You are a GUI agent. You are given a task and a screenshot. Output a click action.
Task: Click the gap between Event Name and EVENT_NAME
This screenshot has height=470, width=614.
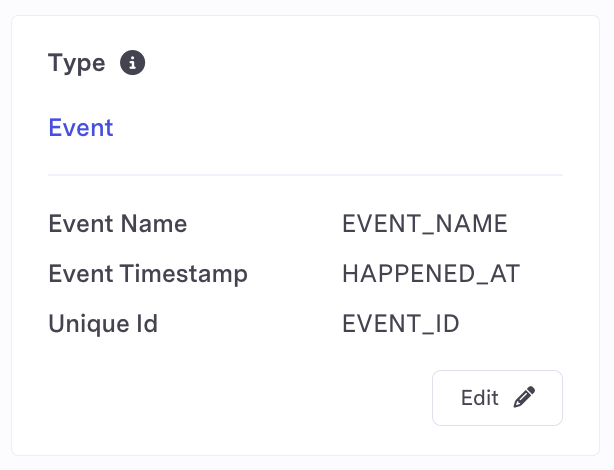coord(265,224)
